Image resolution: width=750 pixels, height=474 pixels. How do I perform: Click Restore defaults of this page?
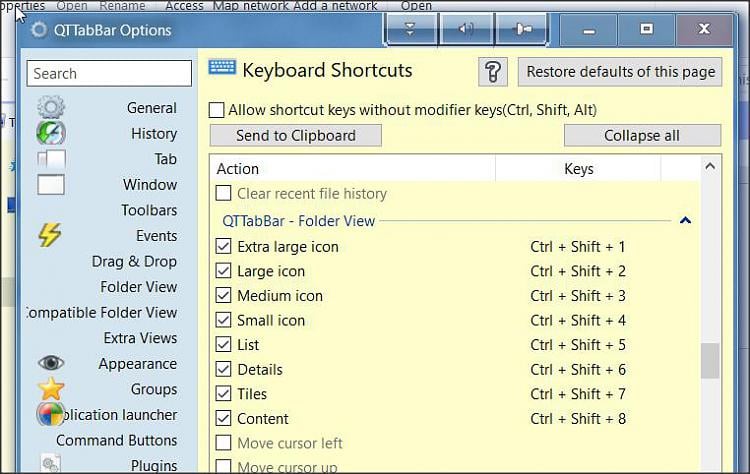pos(620,72)
